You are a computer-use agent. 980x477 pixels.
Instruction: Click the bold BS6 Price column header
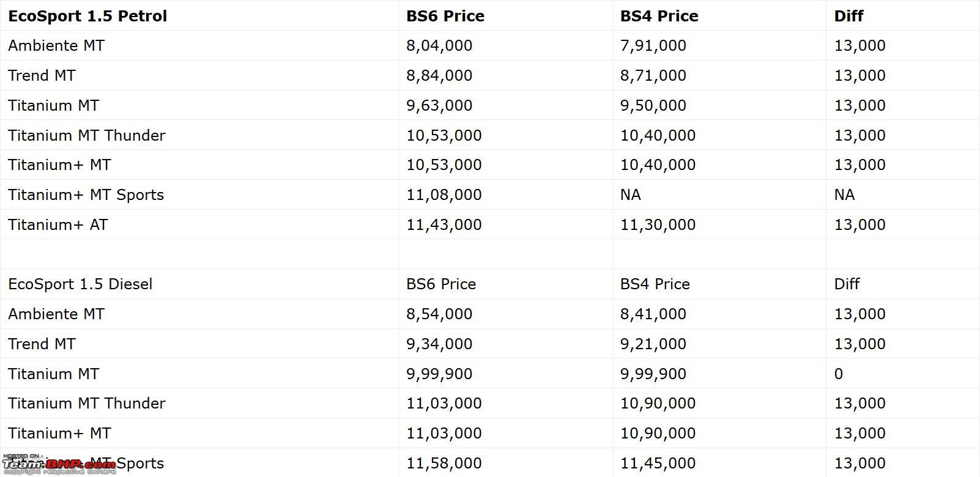(x=445, y=16)
